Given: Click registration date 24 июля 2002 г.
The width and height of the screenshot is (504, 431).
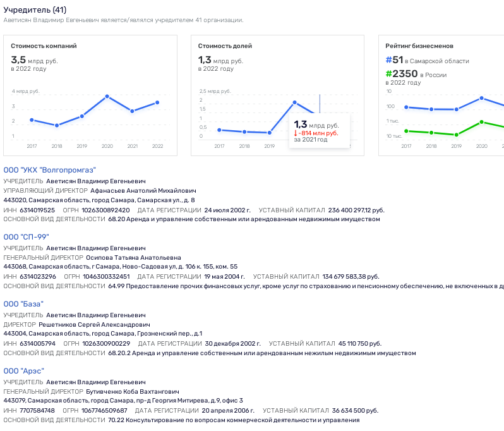Looking at the screenshot, I should click(227, 210).
